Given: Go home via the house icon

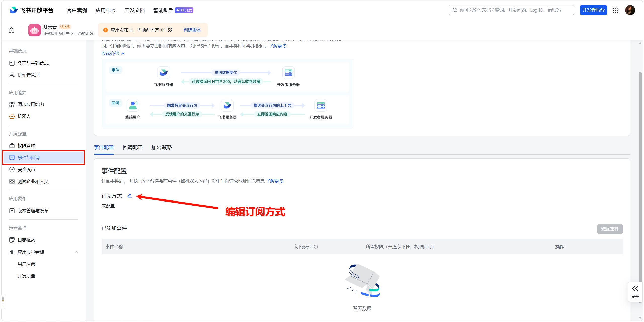Looking at the screenshot, I should (11, 30).
